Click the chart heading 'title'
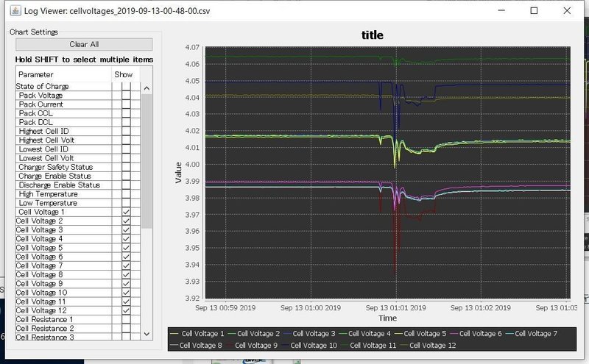 [x=373, y=35]
